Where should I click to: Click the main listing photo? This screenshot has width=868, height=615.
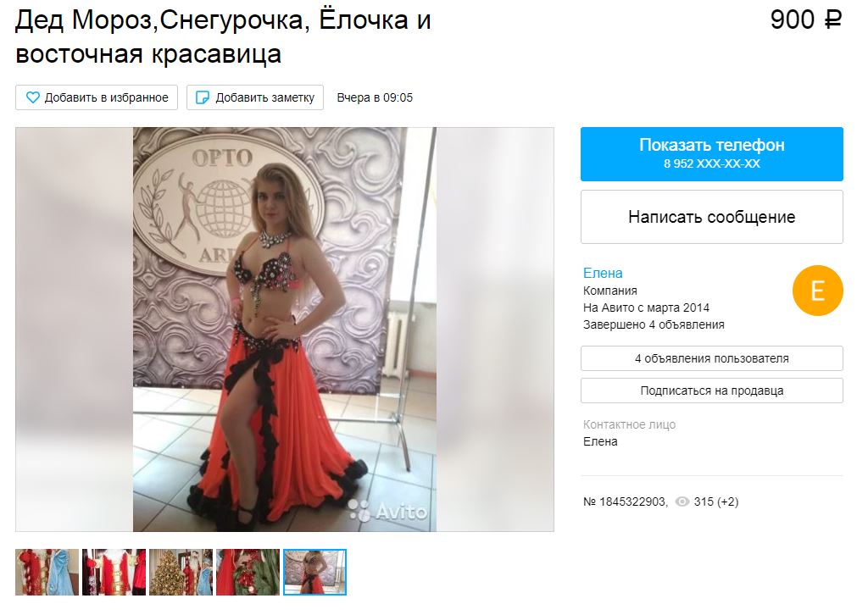[x=285, y=330]
